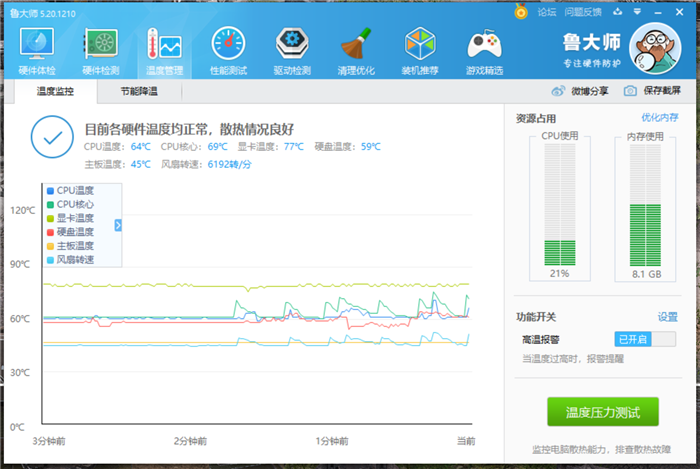Viewport: 700px width, 469px height.
Task: Click the skin icon next to 问题反馈
Action: (617, 12)
